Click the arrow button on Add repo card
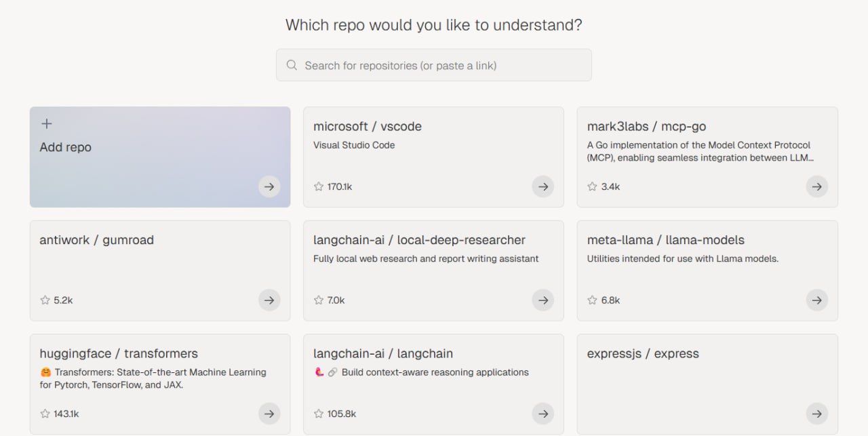The height and width of the screenshot is (436, 868). 269,186
